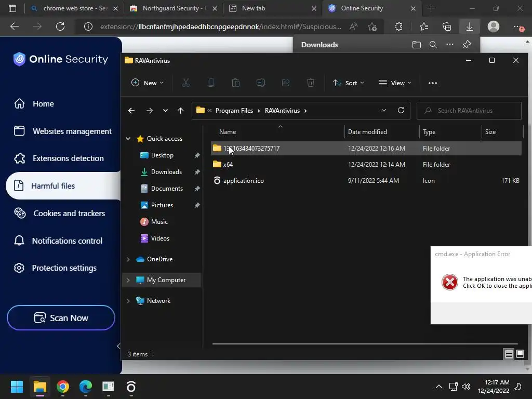Image resolution: width=532 pixels, height=399 pixels.
Task: Pin the Downloads panel
Action: [x=467, y=45]
